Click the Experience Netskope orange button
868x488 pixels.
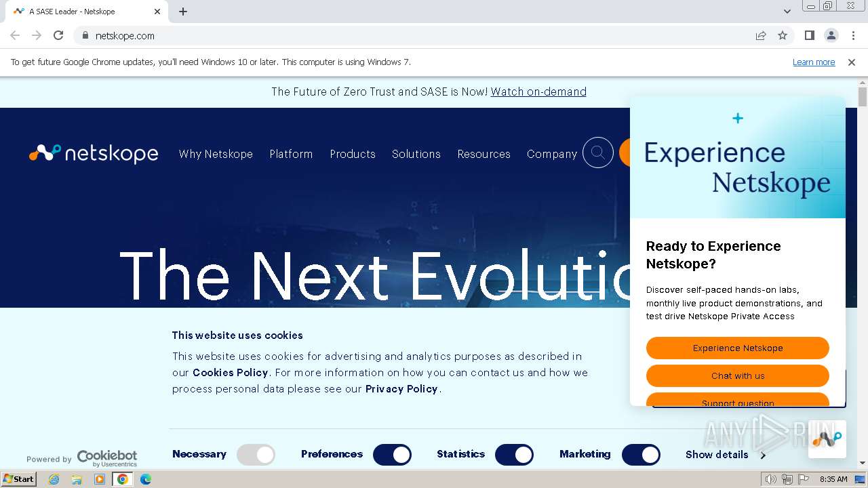[738, 348]
